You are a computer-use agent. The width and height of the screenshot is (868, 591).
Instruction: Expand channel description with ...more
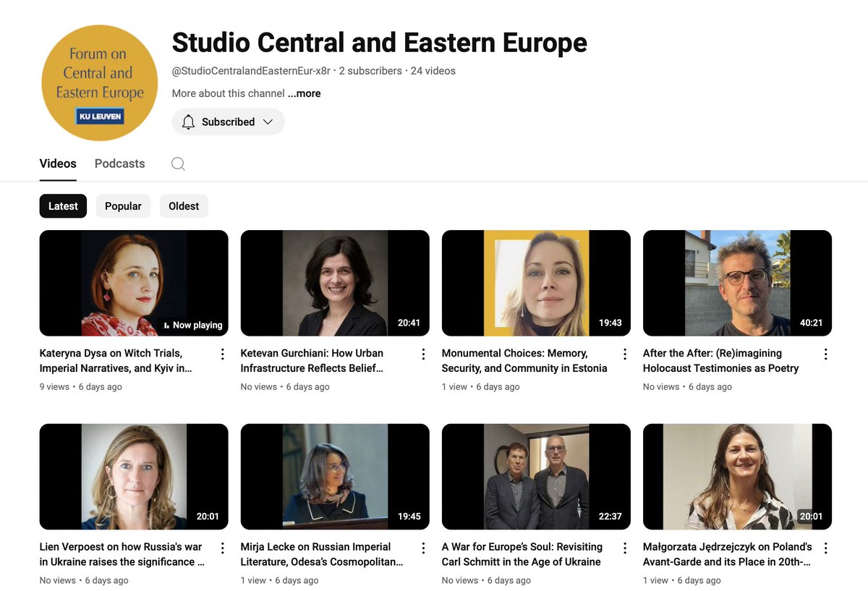pos(304,93)
